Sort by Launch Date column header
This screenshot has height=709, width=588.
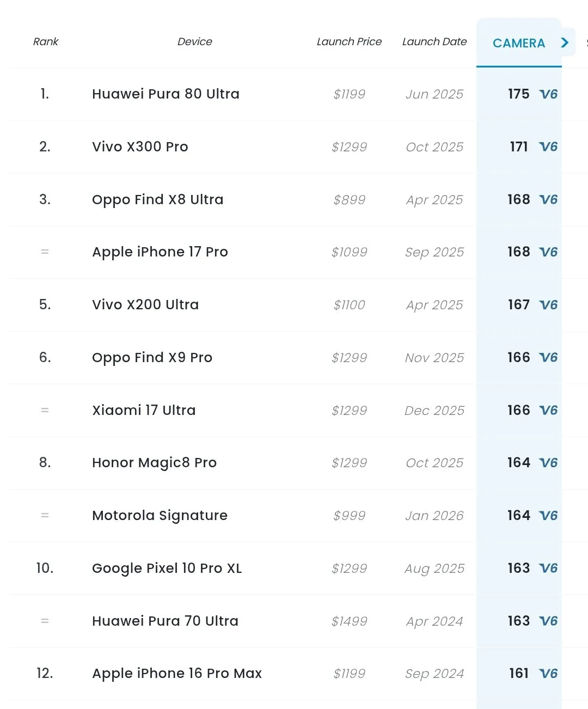coord(434,41)
